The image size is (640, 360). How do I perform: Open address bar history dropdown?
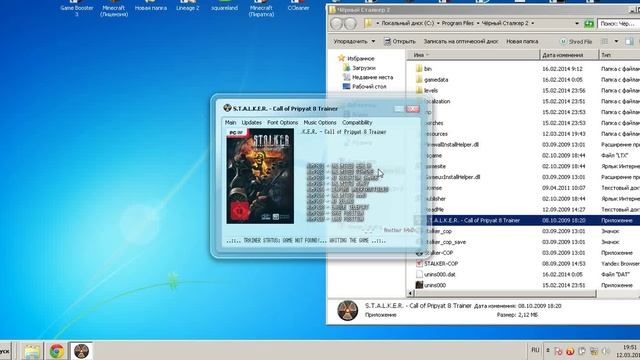(577, 24)
